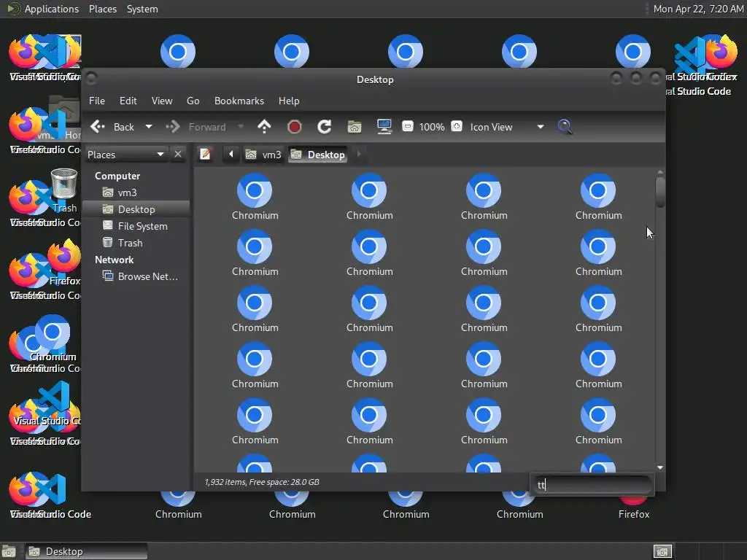Select first Chromium icon in top row
The image size is (747, 560).
pos(255,197)
